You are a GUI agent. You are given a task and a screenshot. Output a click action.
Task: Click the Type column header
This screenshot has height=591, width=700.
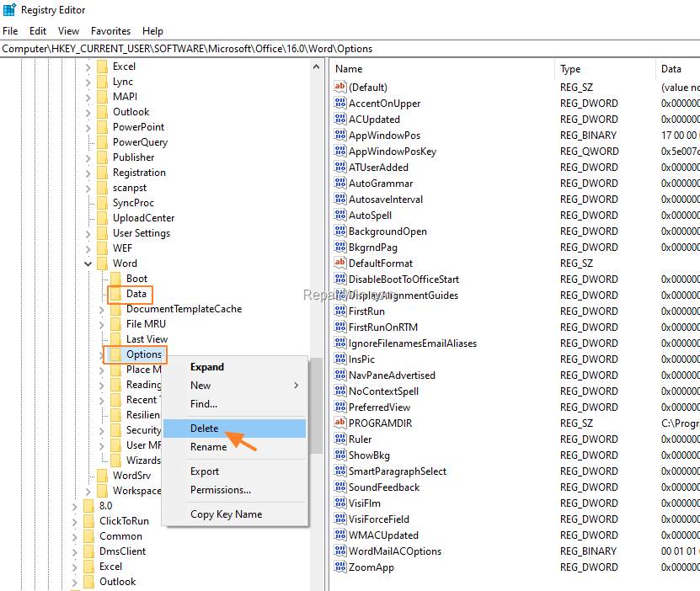605,69
